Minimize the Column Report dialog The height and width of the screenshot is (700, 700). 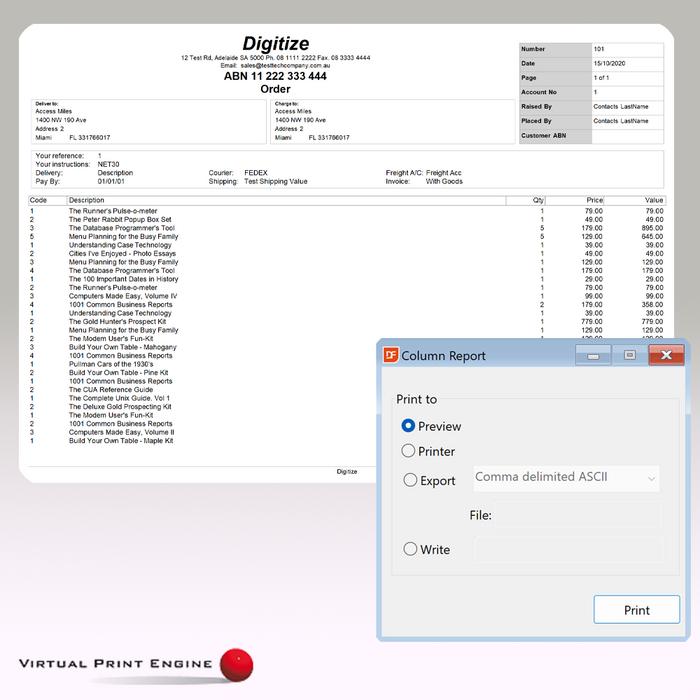coord(593,354)
